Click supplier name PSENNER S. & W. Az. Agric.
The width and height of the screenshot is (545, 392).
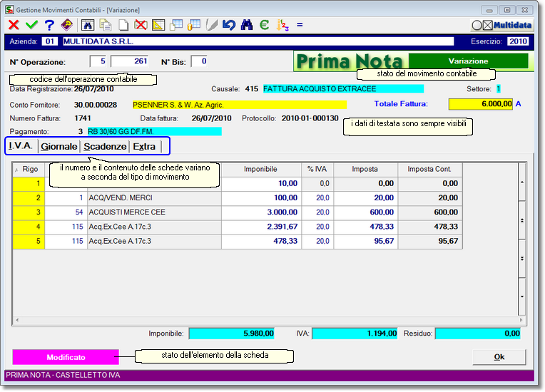point(240,105)
